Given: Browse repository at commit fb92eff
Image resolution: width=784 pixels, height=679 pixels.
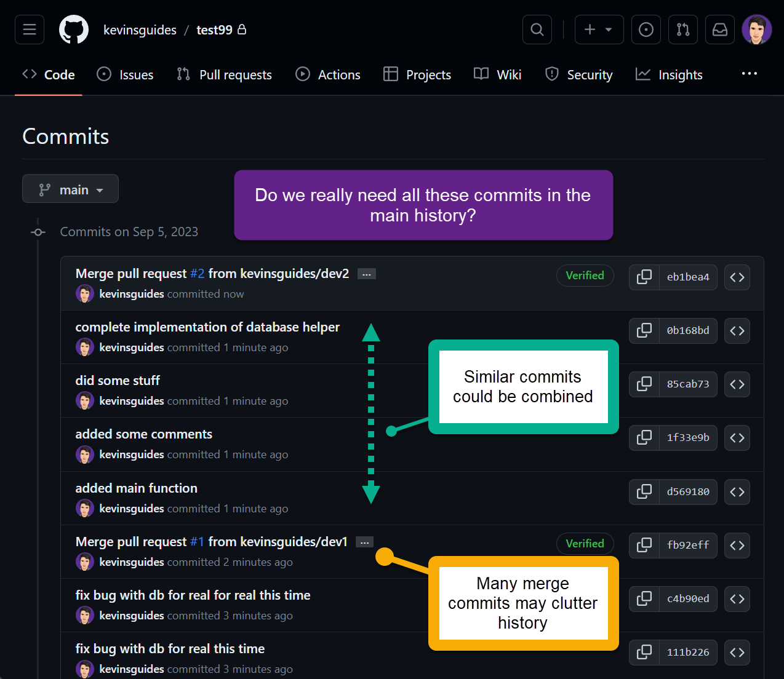Looking at the screenshot, I should 737,546.
